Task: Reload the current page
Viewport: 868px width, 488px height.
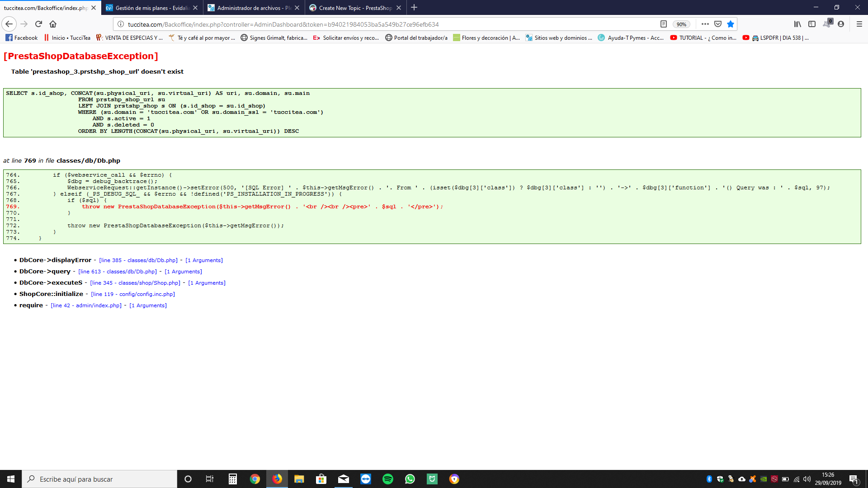Action: 38,24
